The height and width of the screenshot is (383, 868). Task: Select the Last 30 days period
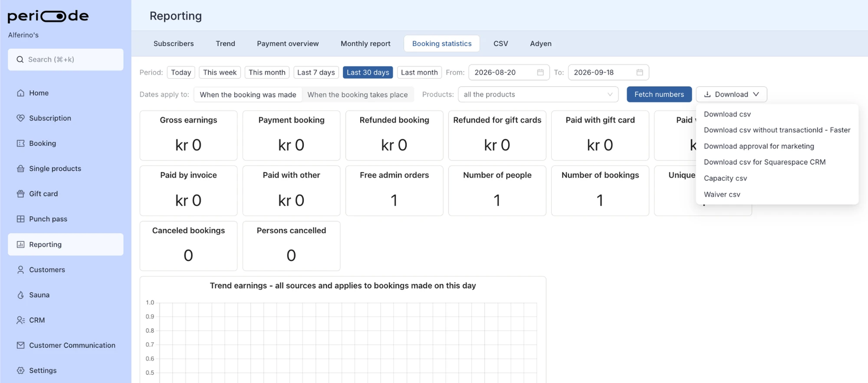click(368, 72)
